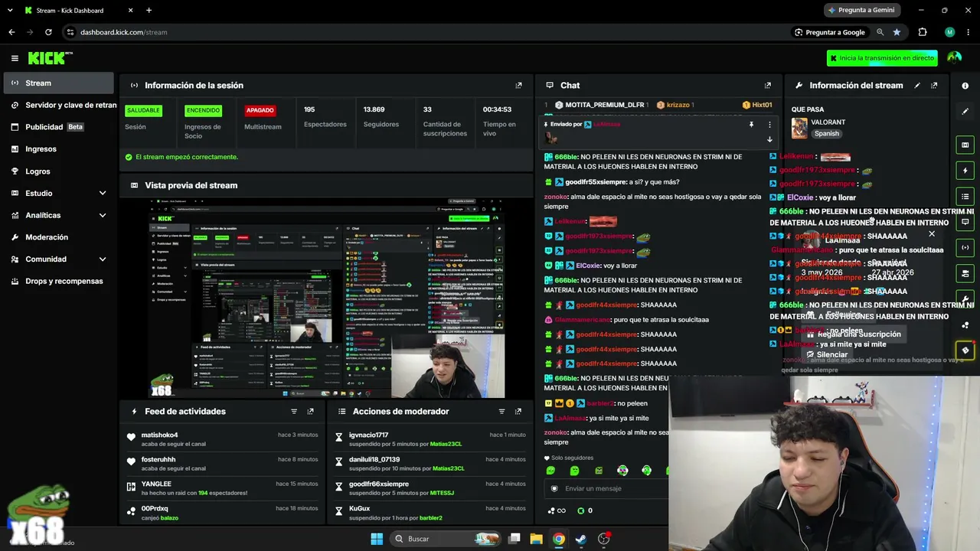
Task: Click Silenciar in the user popup
Action: coord(827,355)
